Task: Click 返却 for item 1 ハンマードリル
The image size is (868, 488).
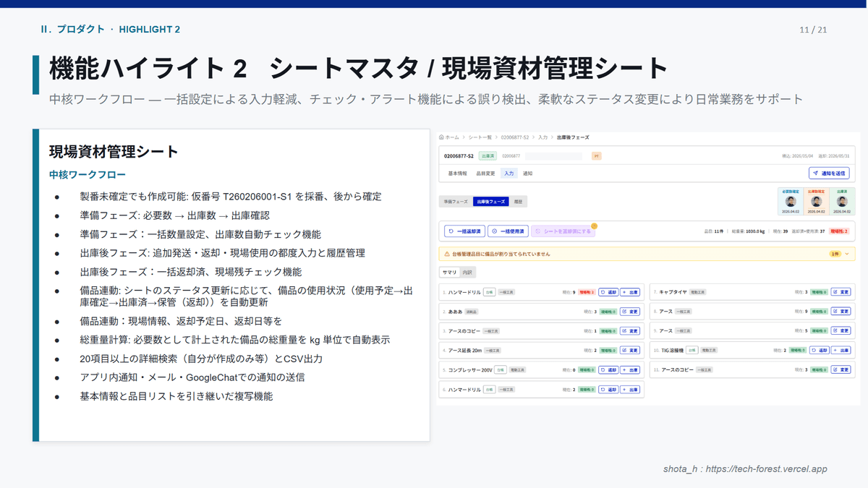Action: tap(608, 292)
